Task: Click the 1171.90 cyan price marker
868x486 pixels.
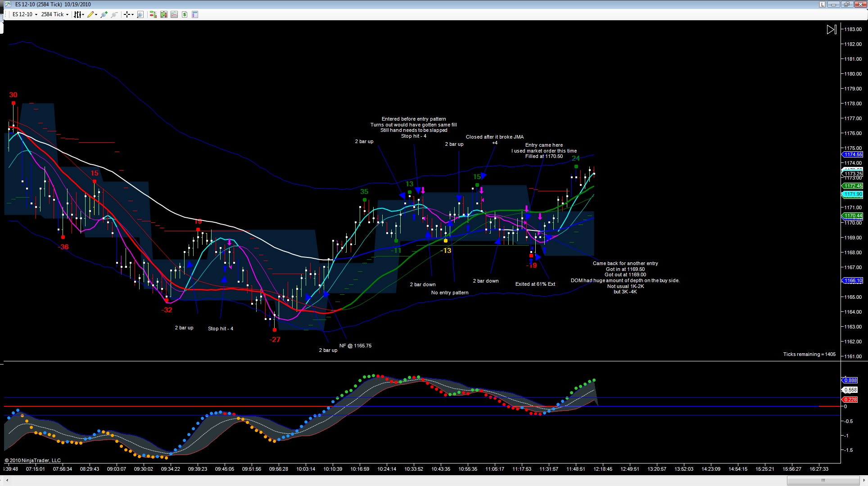Action: coord(853,194)
